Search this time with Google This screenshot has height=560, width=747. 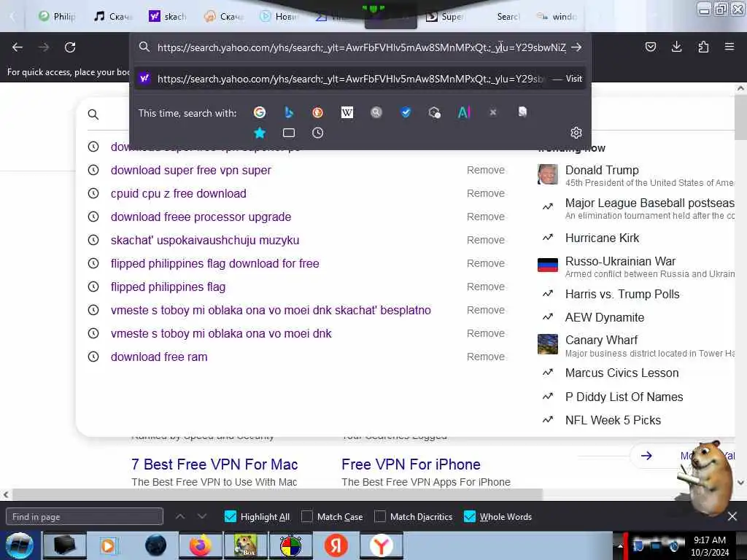(260, 112)
